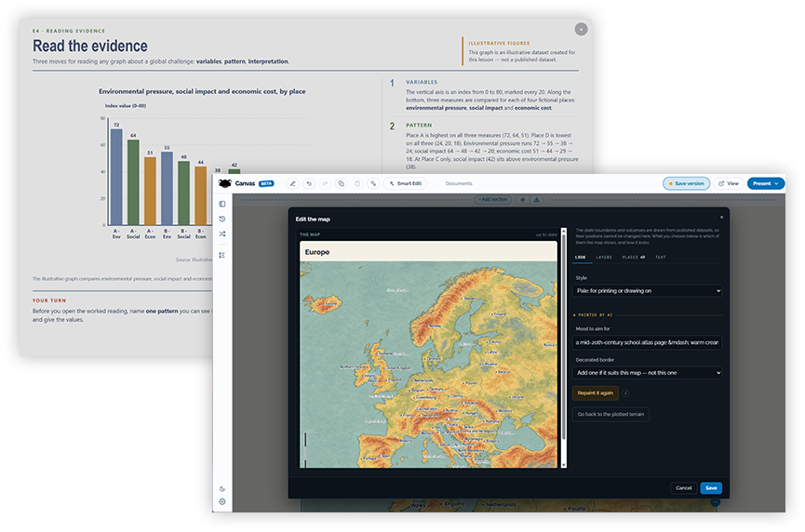Switch to the Look tab
This screenshot has height=532, width=805.
[580, 257]
